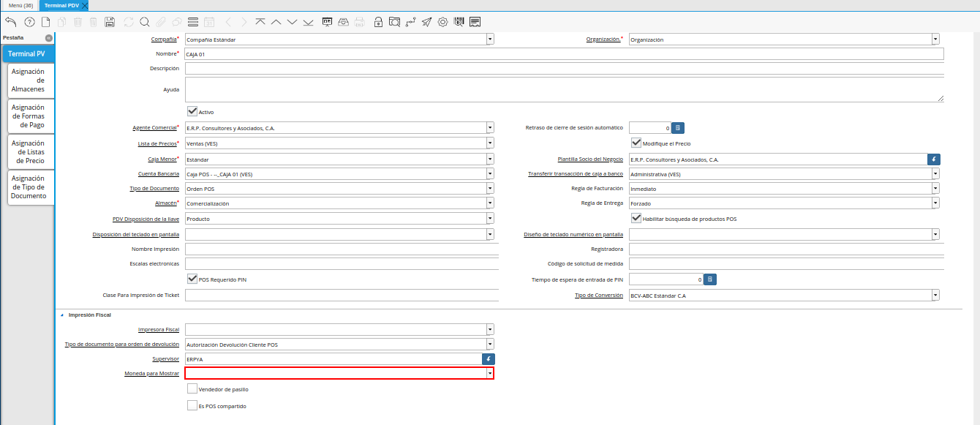Open Regla de Entrega dropdown
The height and width of the screenshot is (425, 980).
coord(935,203)
